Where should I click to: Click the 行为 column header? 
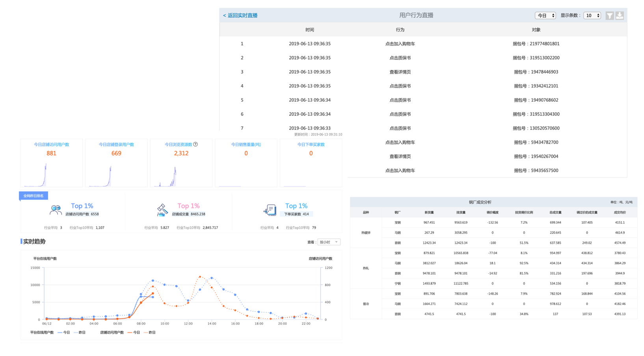tap(400, 30)
